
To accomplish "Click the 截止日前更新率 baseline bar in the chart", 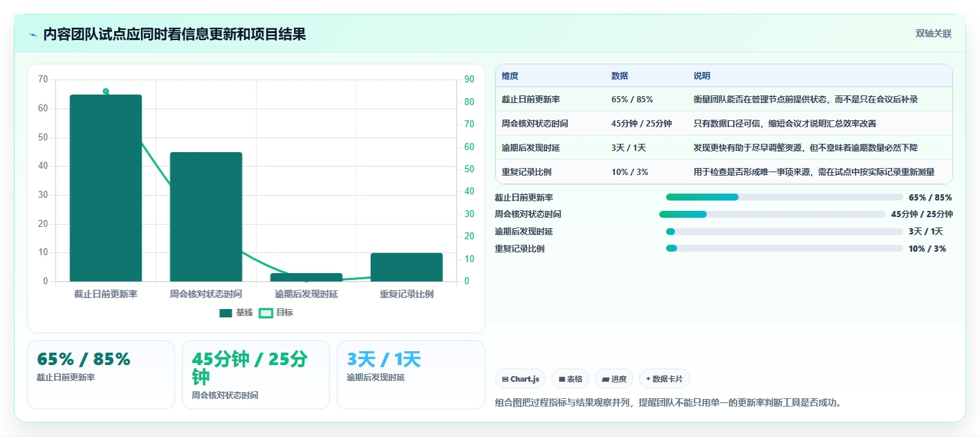I will (106, 188).
